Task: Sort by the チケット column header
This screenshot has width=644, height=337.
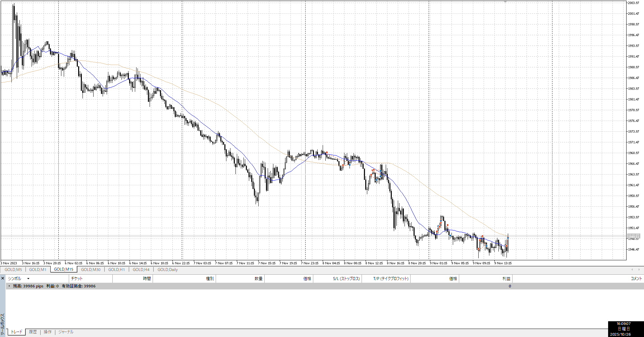Action: point(77,279)
